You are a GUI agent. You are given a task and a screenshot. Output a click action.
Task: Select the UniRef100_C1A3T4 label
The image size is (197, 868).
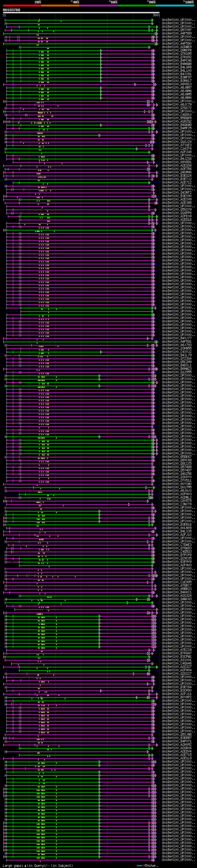177,148
